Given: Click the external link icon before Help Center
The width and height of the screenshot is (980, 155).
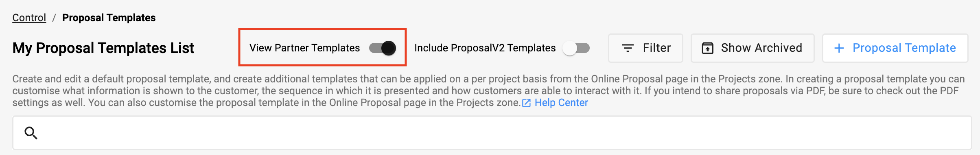Looking at the screenshot, I should [x=527, y=103].
